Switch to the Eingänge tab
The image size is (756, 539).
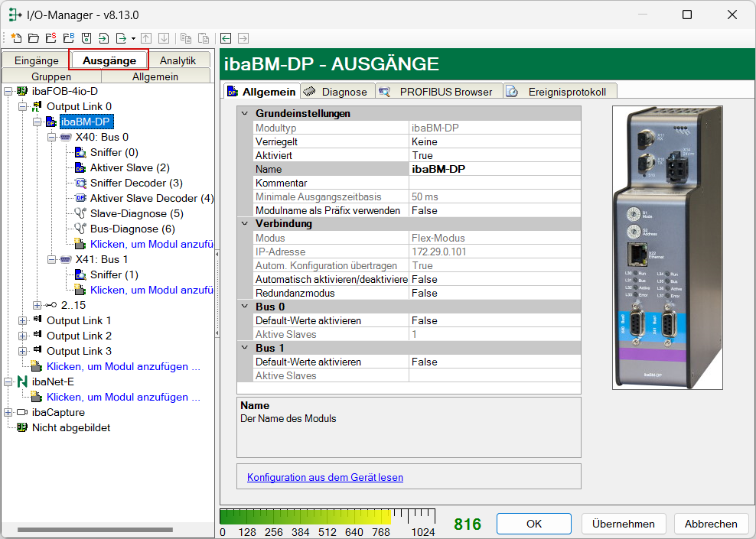[x=37, y=60]
